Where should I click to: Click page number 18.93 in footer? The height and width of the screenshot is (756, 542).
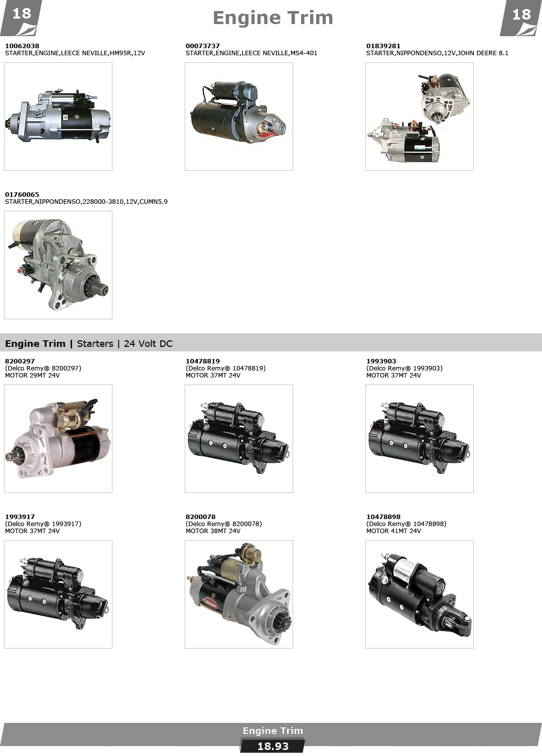pyautogui.click(x=273, y=746)
